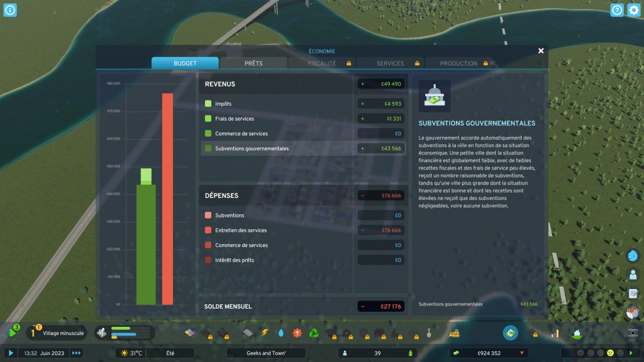
Task: Open the Chirper bird feed
Action: [633, 256]
